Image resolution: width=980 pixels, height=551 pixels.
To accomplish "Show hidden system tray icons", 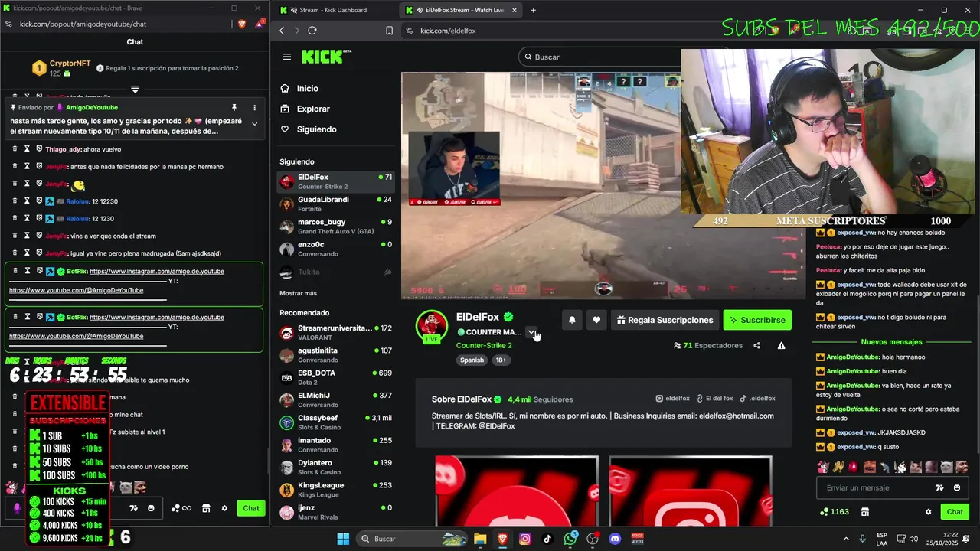I will click(846, 539).
